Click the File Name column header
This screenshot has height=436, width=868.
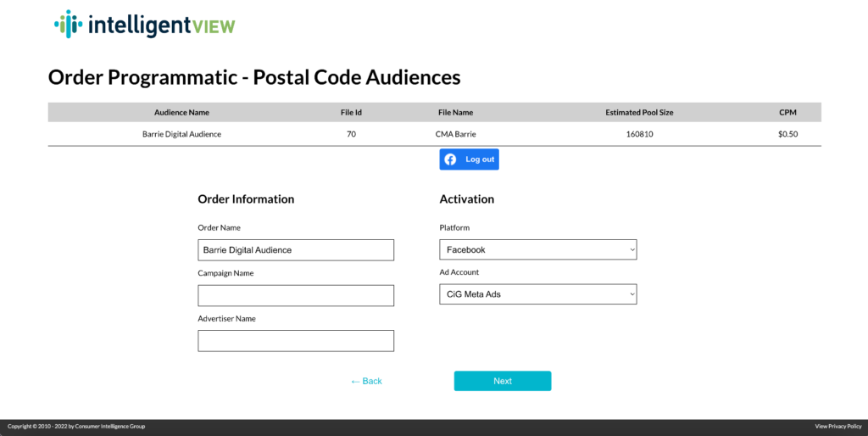click(x=455, y=113)
